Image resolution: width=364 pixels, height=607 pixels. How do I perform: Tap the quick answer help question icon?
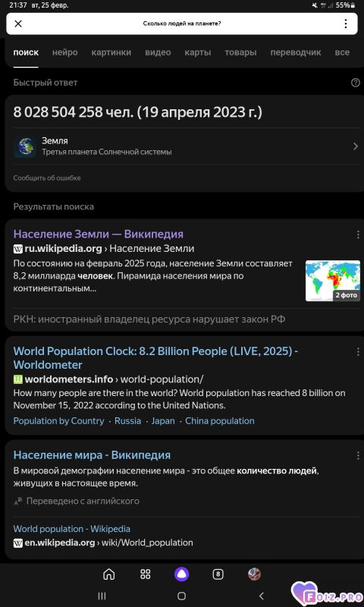click(355, 83)
